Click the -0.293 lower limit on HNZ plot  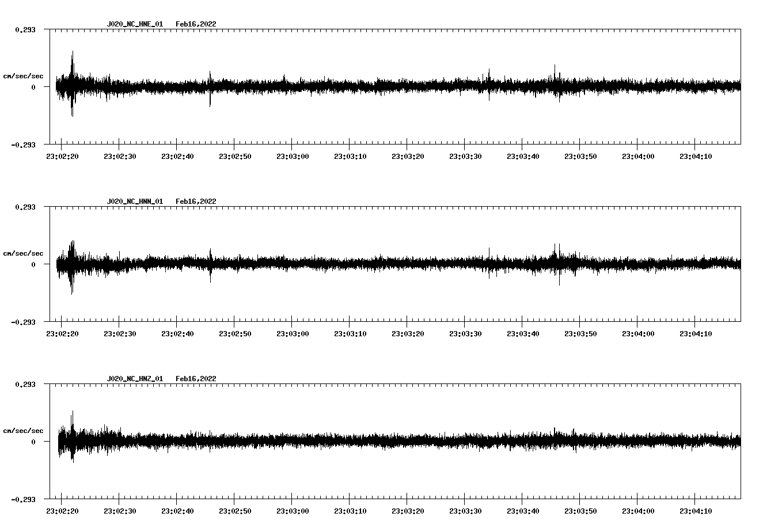pyautogui.click(x=23, y=499)
